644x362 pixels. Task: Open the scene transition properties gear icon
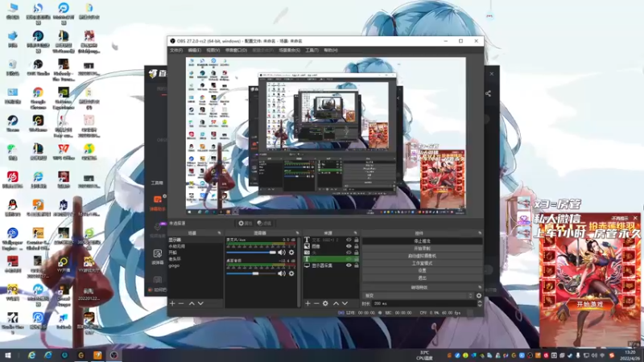pyautogui.click(x=478, y=295)
